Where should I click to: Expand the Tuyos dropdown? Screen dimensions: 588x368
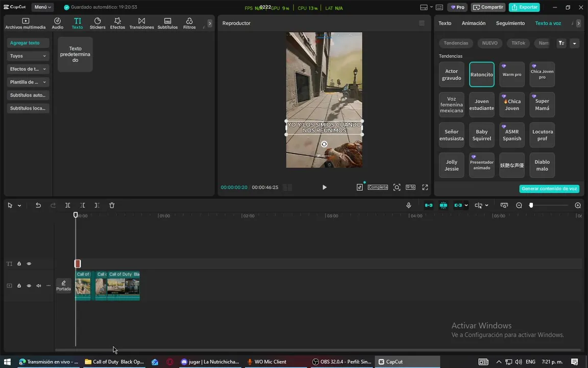coord(28,56)
